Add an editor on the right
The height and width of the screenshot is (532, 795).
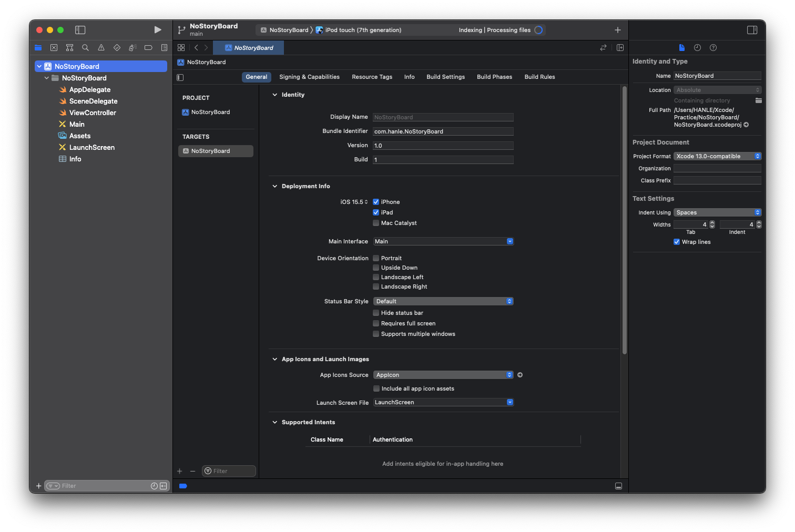click(x=620, y=48)
